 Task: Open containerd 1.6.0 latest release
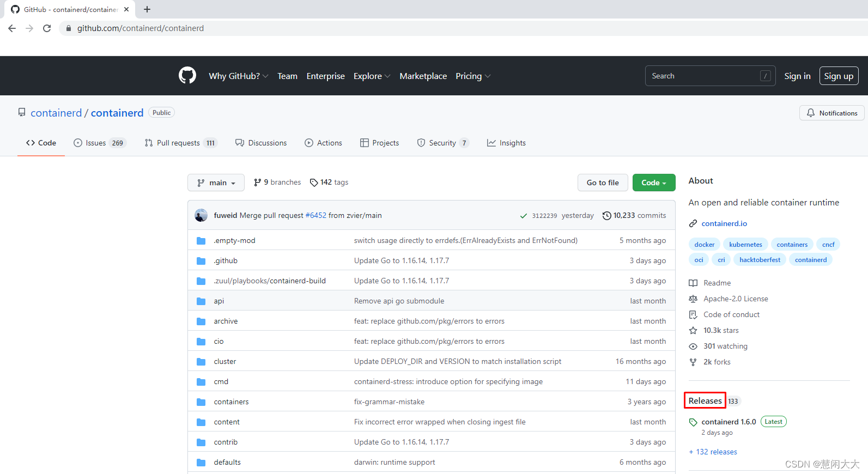729,422
